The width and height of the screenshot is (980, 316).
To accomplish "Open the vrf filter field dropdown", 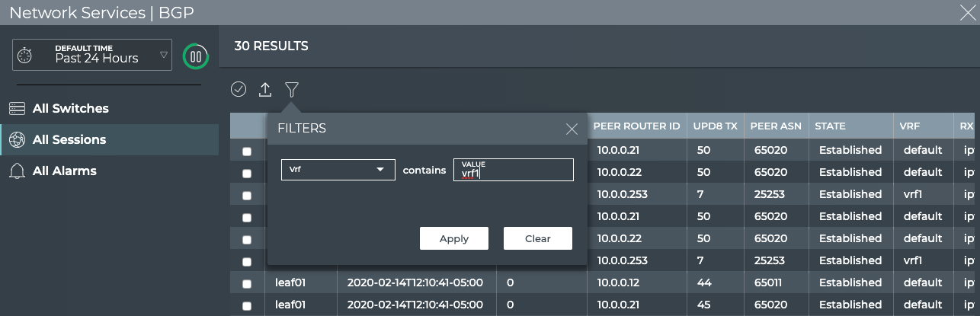I will coord(338,170).
